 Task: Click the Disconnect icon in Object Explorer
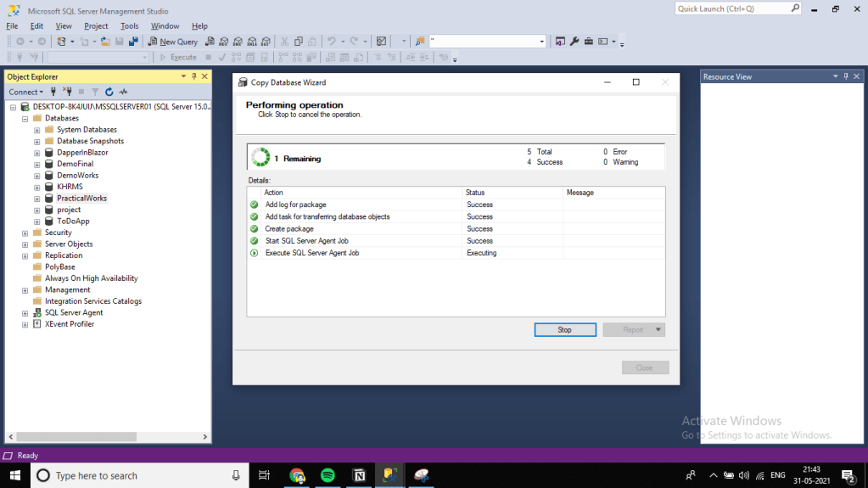(67, 92)
